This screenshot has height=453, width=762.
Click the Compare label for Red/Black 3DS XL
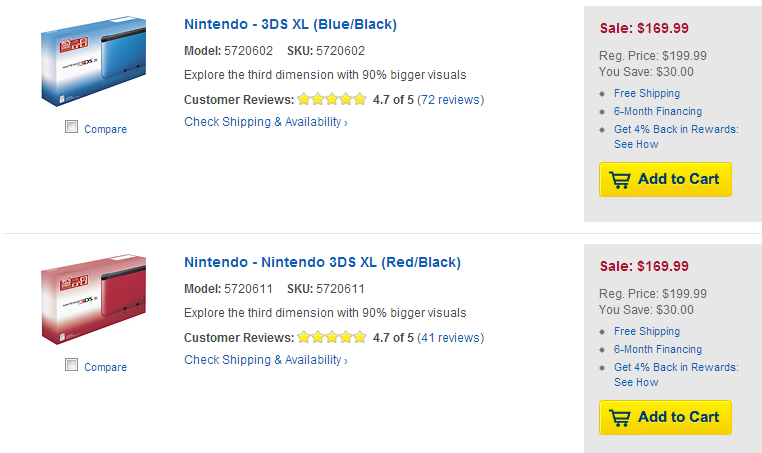tap(105, 367)
